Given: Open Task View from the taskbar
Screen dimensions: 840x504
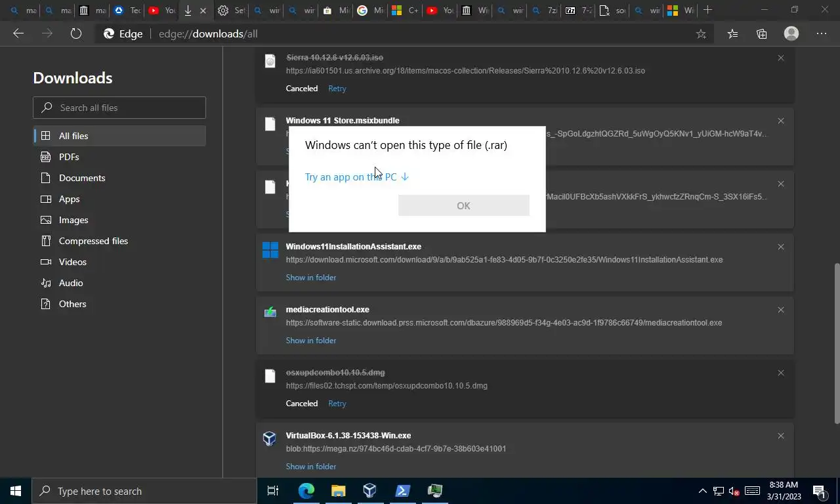Looking at the screenshot, I should click(273, 491).
